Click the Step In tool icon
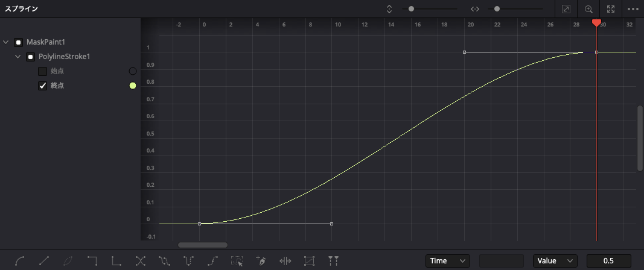Screen dimensions: 644x270 coord(92,260)
